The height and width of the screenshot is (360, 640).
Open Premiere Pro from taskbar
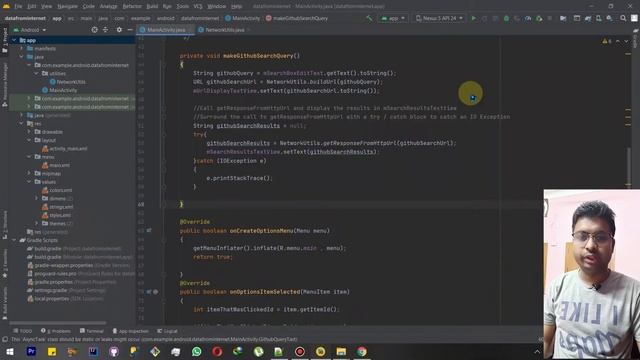coord(31,351)
